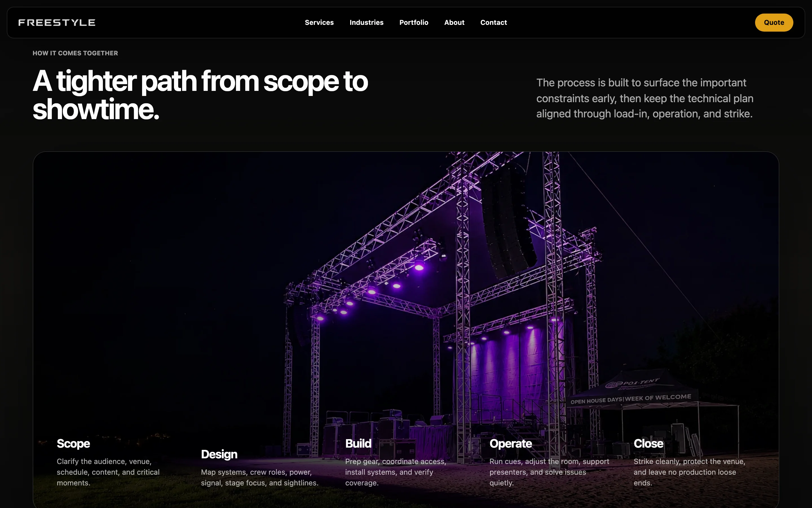The width and height of the screenshot is (812, 508).
Task: Click the 'Map systems, crew roles, power' description
Action: tap(259, 478)
